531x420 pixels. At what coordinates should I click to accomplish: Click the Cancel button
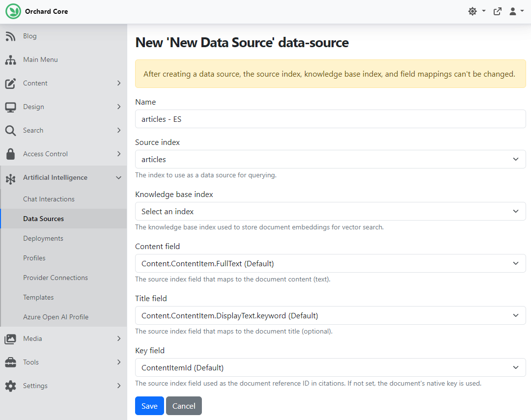[184, 406]
